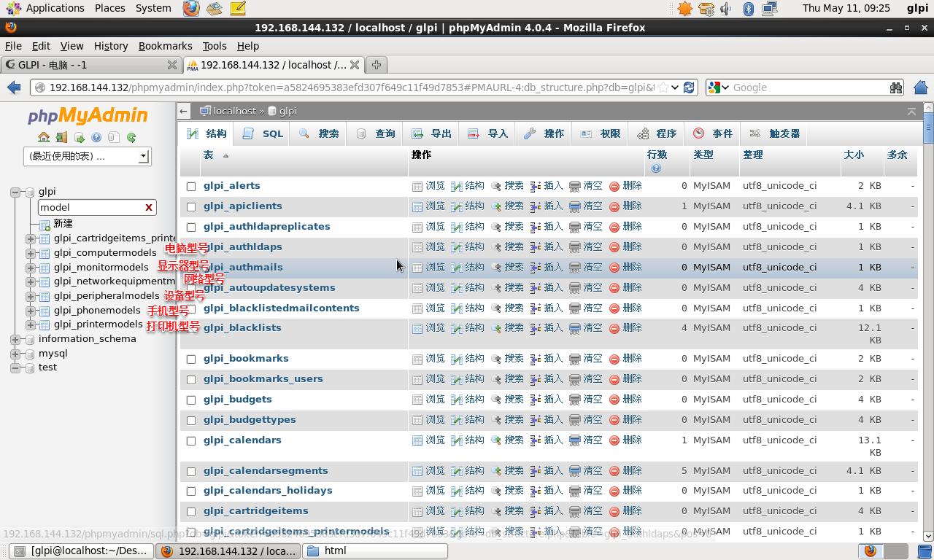Click Firefox reload icon in address bar
Viewport: 934px width, 560px height.
tap(689, 87)
